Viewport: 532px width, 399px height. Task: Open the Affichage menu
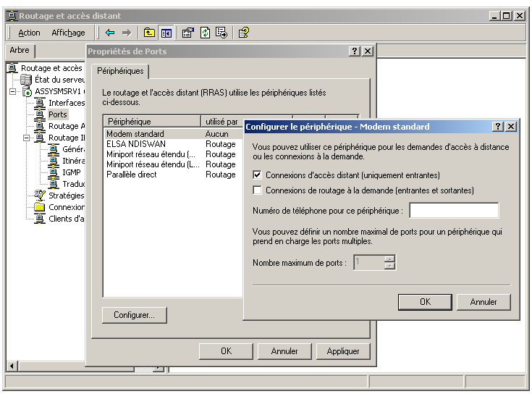(68, 33)
